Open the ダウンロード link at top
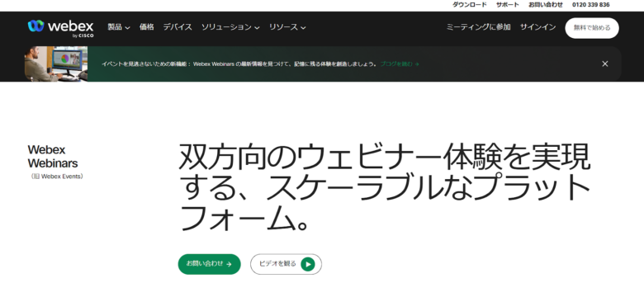 [x=470, y=5]
